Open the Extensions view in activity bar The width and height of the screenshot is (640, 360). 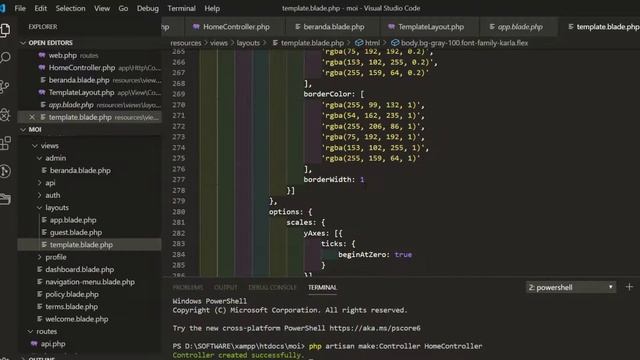pos(5,143)
